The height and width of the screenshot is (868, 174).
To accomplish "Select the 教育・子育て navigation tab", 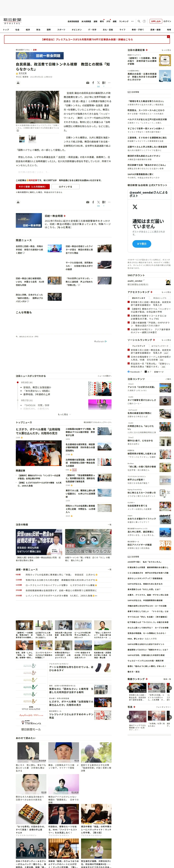I will (138, 30).
